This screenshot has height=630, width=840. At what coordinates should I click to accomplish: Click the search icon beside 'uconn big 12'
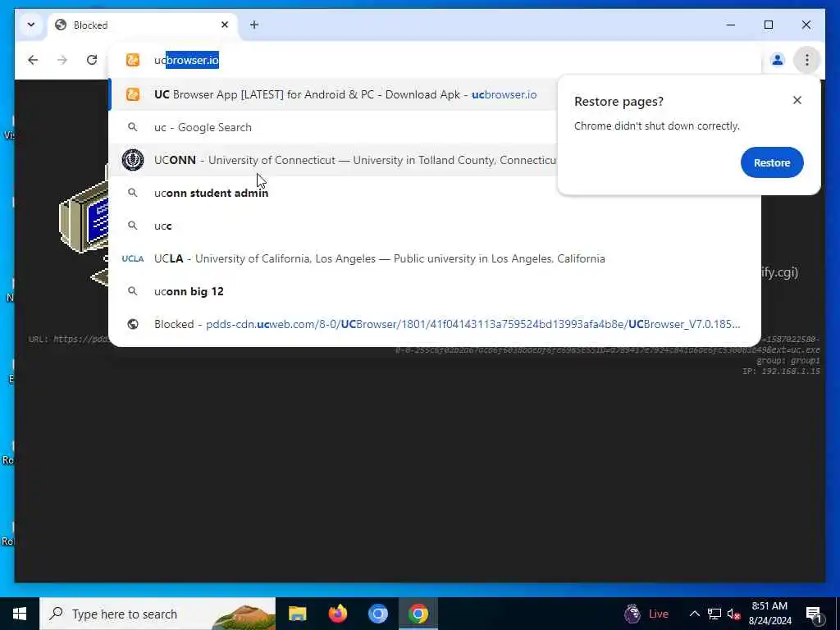(133, 291)
